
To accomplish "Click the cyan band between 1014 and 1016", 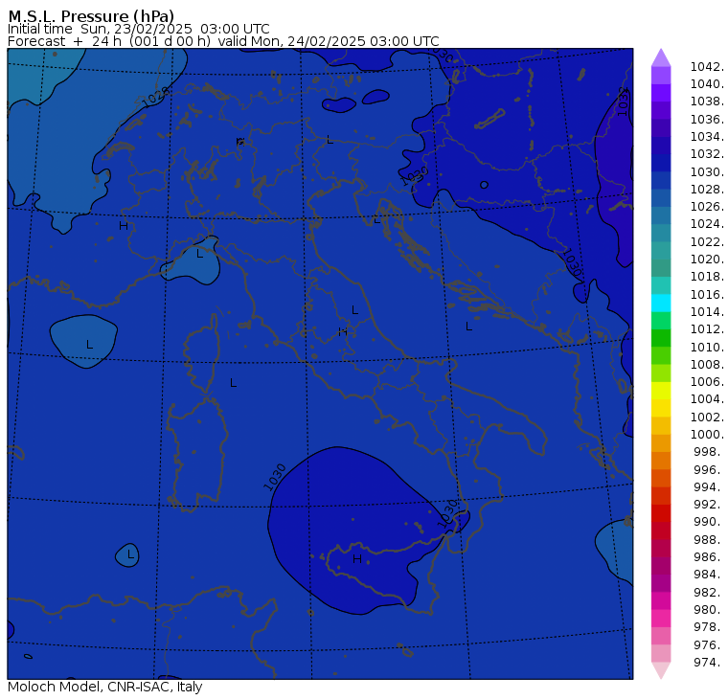I will [661, 304].
